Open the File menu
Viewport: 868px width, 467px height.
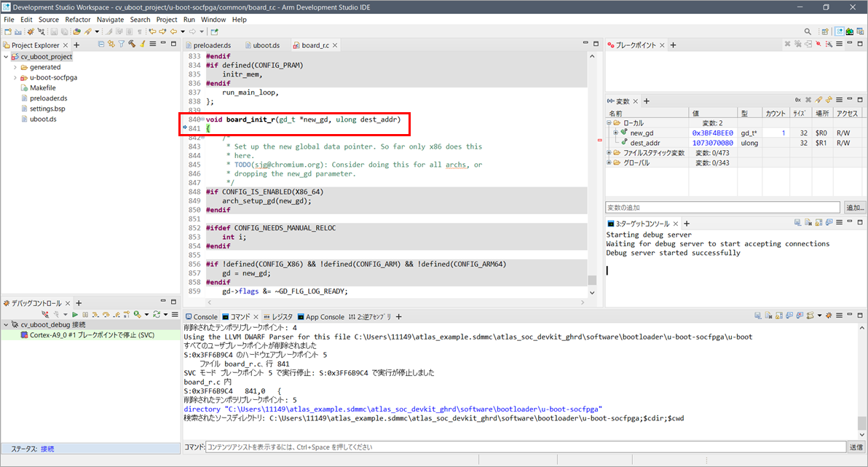[x=9, y=20]
